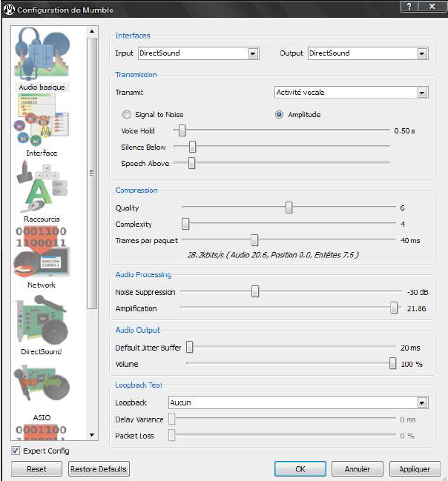Apply settings with Appliquer button
The image size is (448, 481).
415,469
